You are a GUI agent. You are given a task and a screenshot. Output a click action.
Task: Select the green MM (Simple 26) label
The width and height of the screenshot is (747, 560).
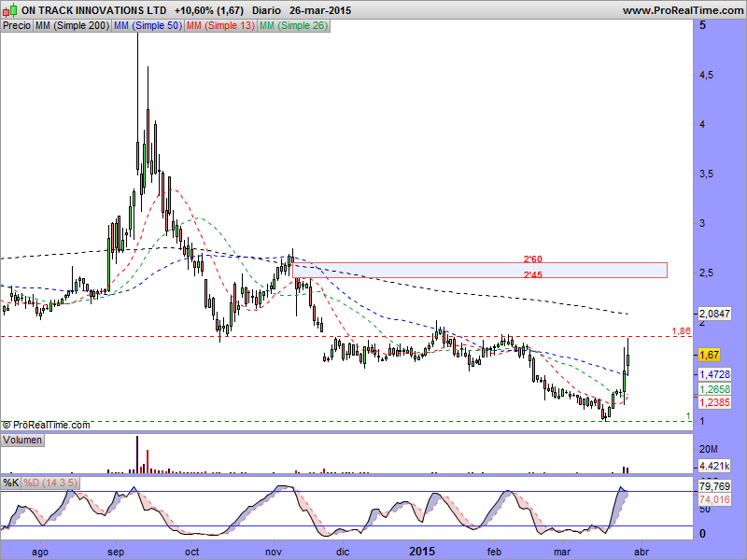(x=292, y=26)
